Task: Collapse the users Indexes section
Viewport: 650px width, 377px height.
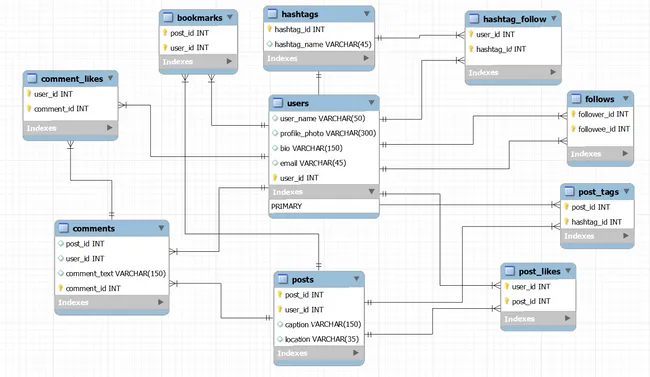Action: (371, 192)
